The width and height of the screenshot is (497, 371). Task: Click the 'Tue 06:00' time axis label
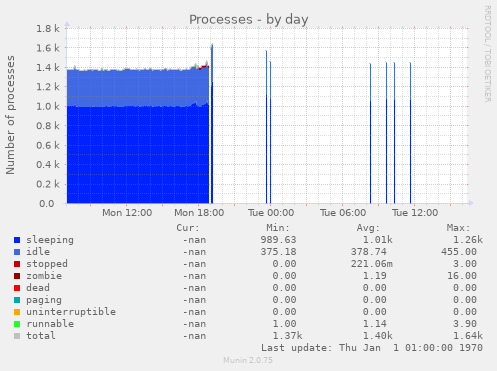tap(343, 213)
